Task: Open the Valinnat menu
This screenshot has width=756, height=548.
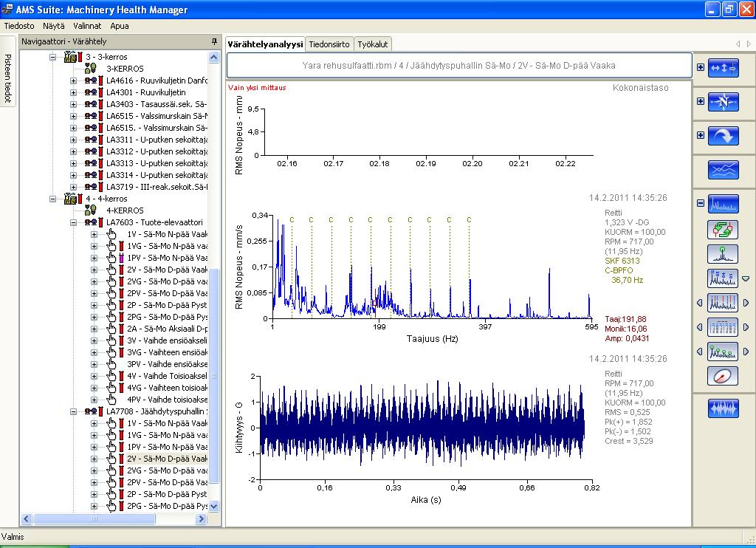Action: point(87,26)
